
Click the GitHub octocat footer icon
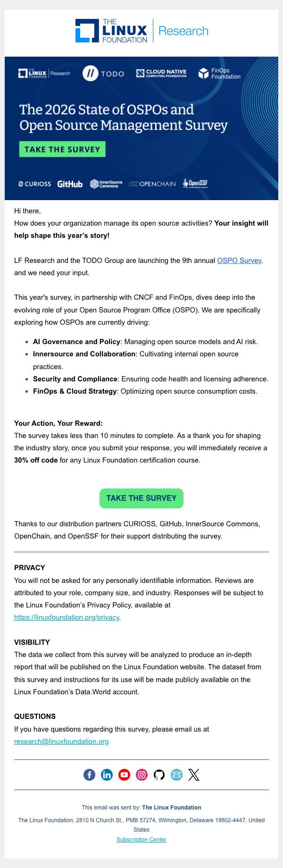coord(159,775)
